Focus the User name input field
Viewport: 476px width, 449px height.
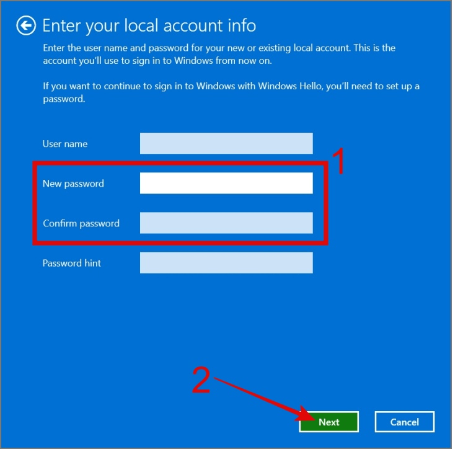click(x=226, y=143)
